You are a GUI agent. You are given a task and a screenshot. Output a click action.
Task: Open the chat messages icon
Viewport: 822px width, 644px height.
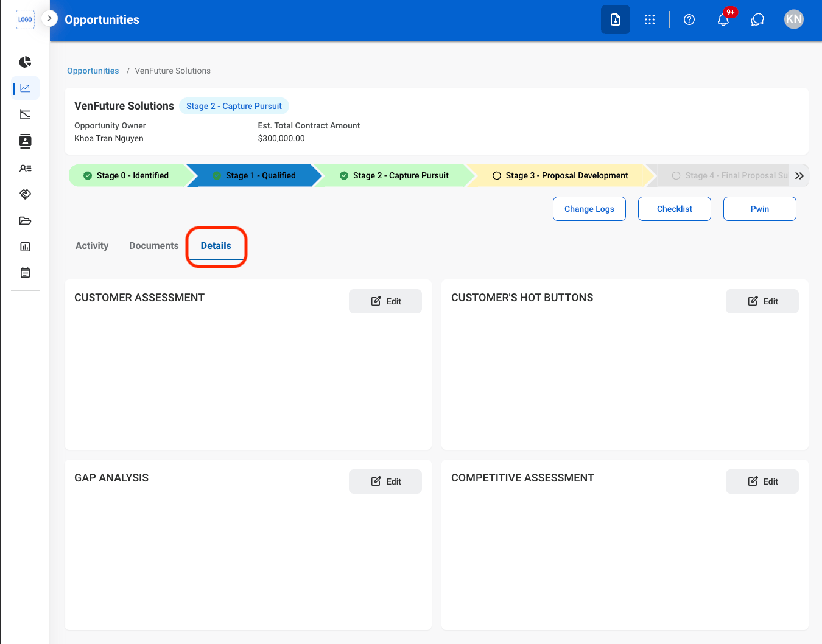[x=757, y=19]
